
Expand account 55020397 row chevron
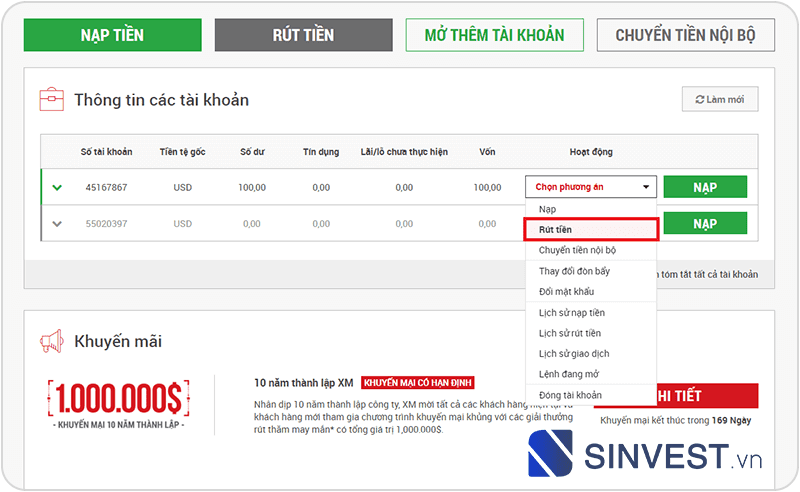[57, 224]
